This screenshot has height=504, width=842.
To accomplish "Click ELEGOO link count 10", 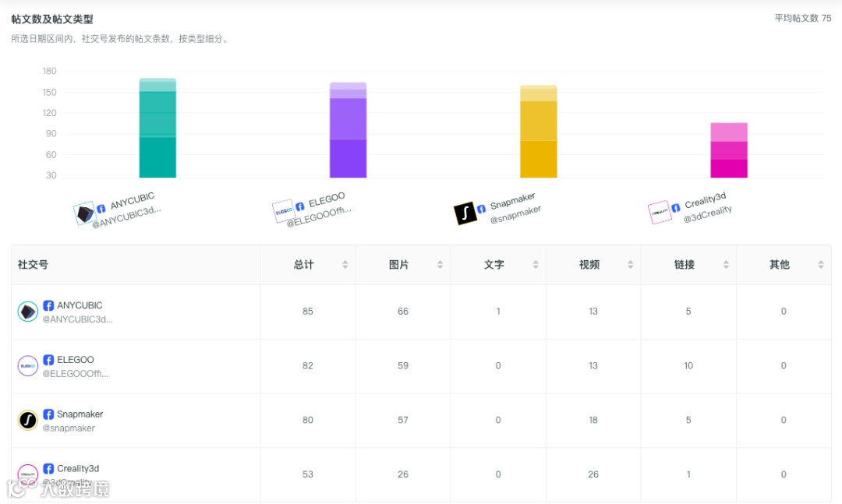I will coord(688,365).
